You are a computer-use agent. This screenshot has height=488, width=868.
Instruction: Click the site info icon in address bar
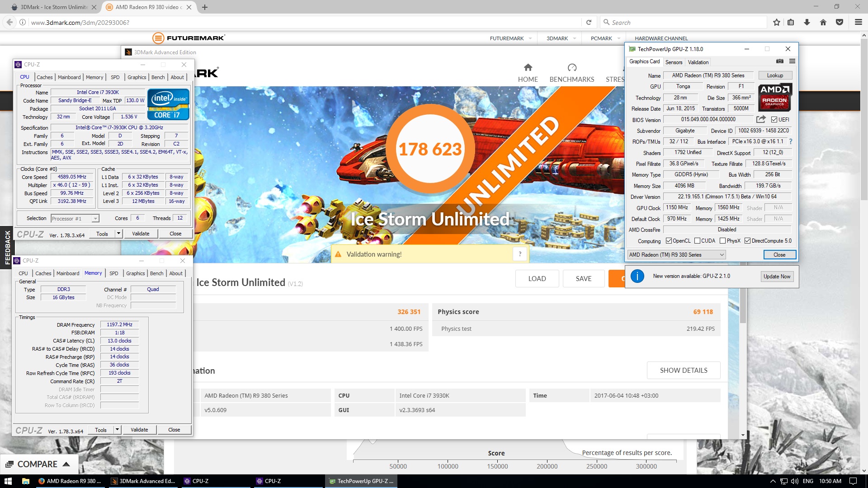[23, 22]
